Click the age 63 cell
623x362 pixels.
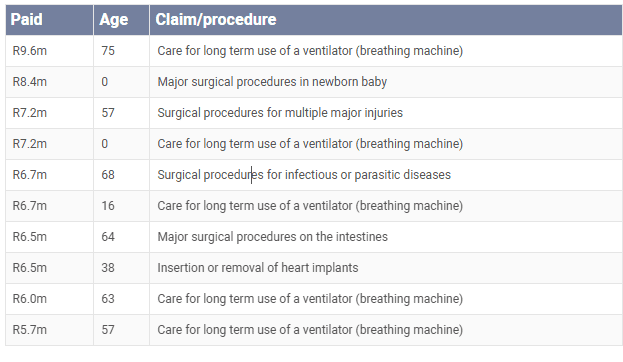pos(121,299)
